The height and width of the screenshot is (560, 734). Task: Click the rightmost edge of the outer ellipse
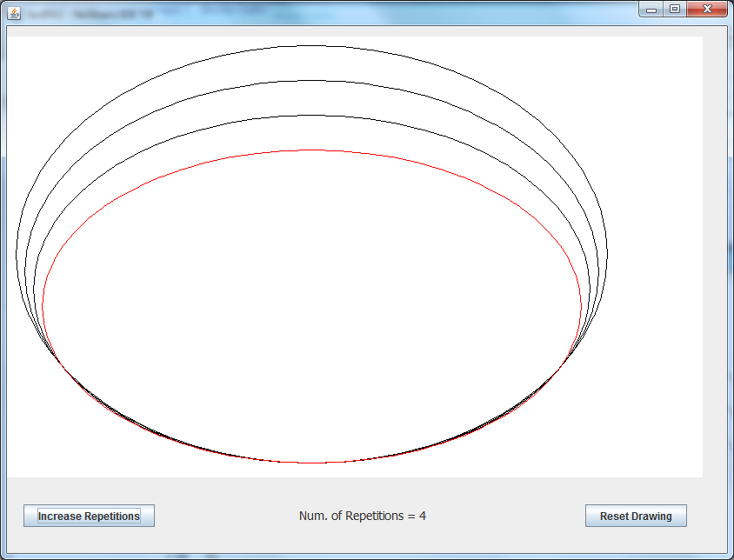(607, 254)
